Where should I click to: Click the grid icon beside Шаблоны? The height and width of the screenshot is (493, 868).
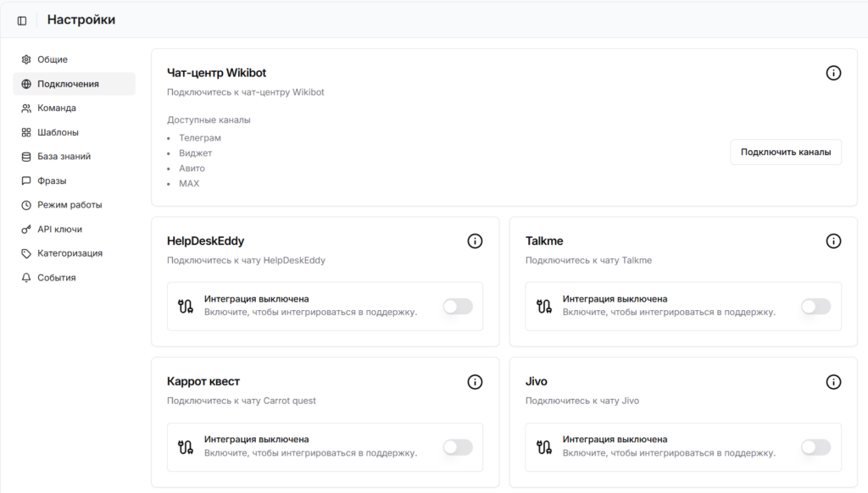click(26, 133)
